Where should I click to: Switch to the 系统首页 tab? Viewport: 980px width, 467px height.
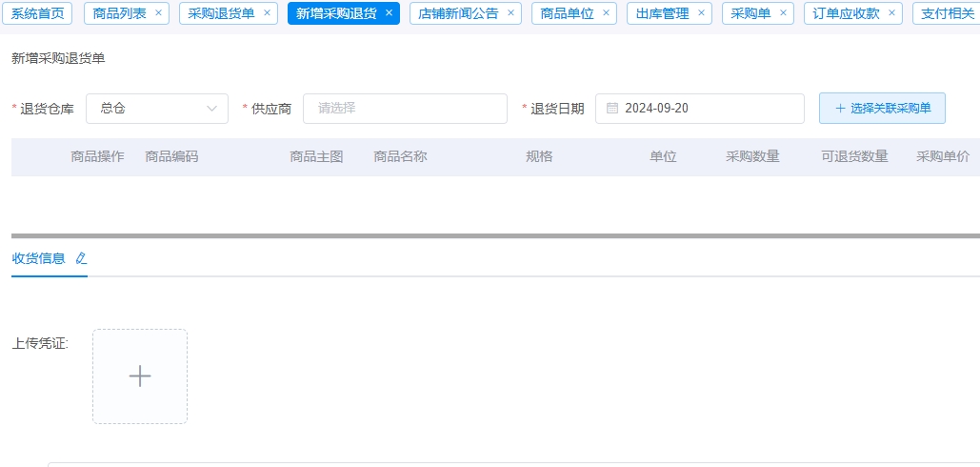click(37, 13)
